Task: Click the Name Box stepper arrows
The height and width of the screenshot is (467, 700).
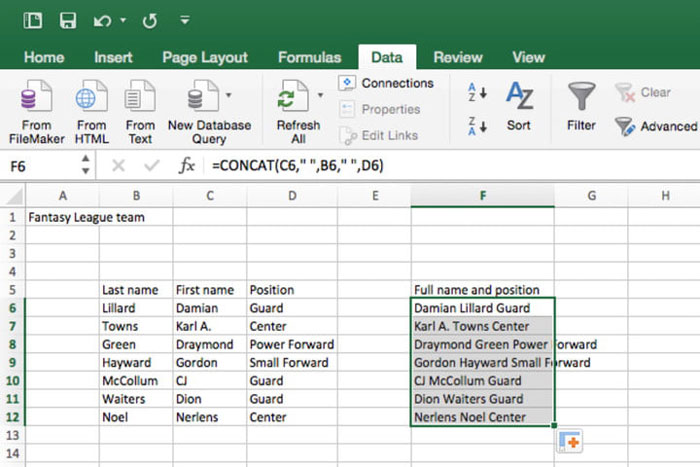Action: pos(86,165)
